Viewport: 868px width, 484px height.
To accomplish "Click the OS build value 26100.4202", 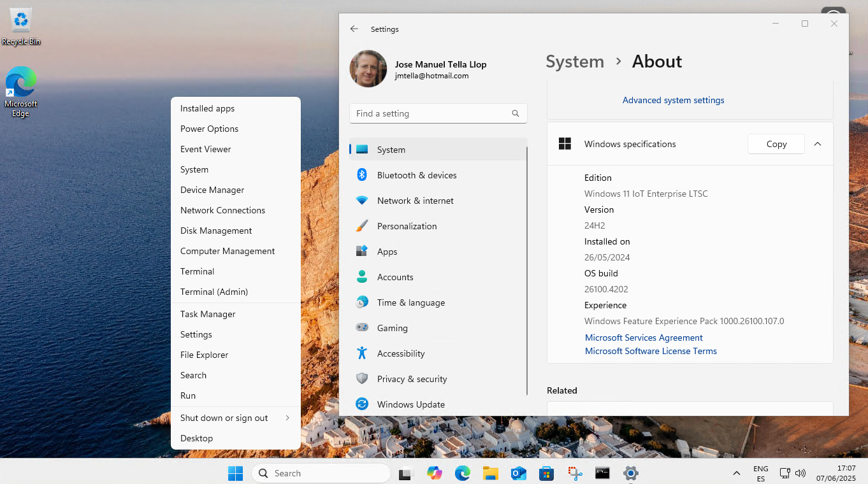I will pyautogui.click(x=606, y=289).
